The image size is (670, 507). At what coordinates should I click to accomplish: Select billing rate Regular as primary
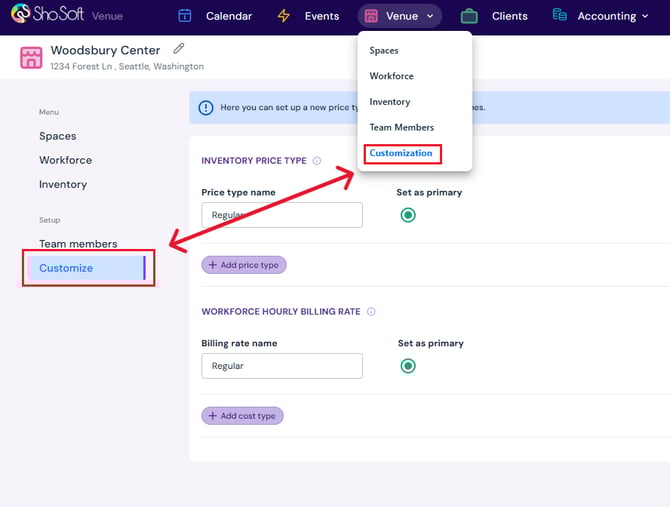408,366
